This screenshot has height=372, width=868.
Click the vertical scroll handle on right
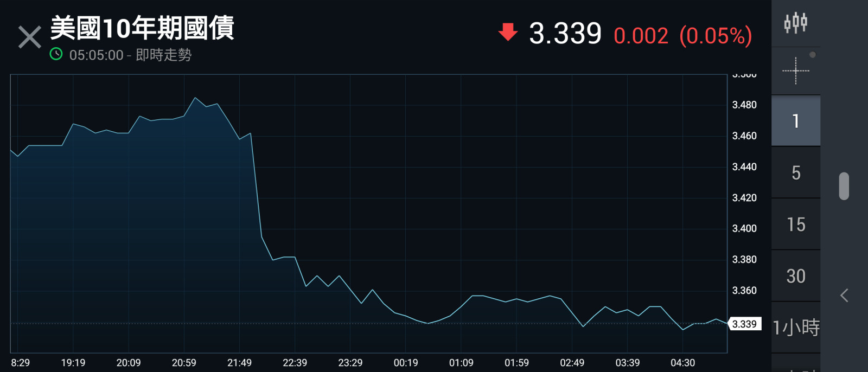click(844, 186)
